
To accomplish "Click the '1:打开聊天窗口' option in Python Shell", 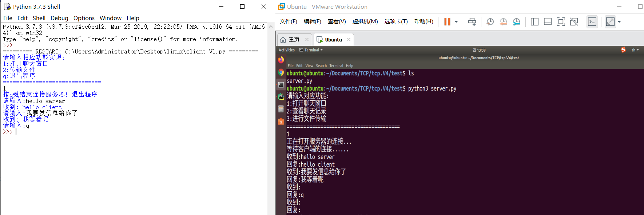I will pyautogui.click(x=25, y=64).
